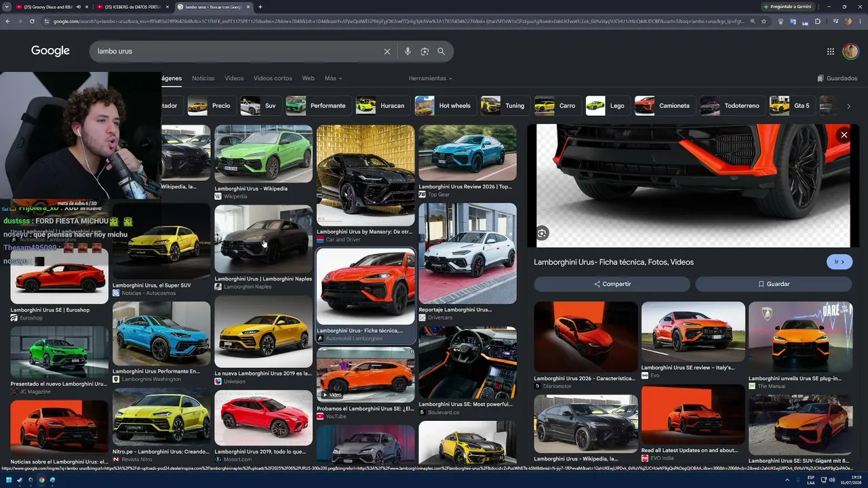Open the Urus by Mansory black car image

(366, 175)
